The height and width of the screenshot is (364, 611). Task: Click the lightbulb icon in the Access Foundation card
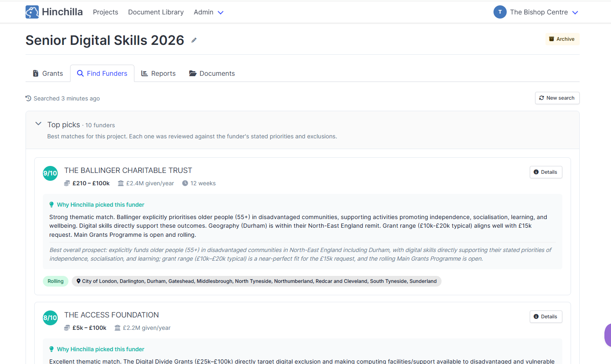click(x=52, y=349)
